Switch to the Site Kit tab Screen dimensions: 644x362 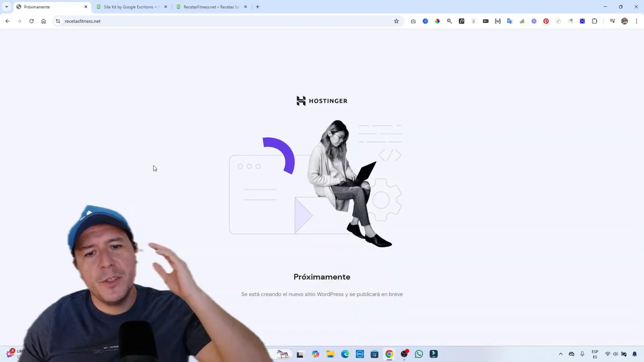pos(129,7)
